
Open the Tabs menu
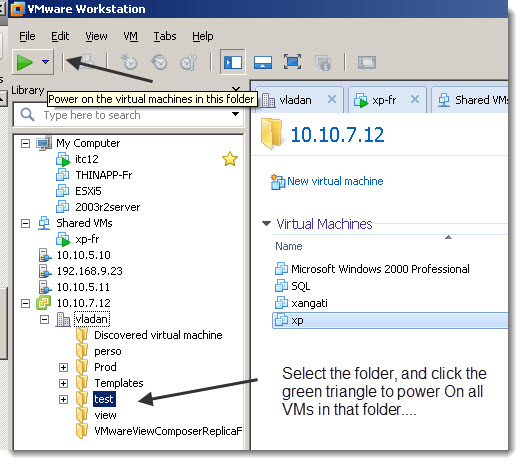165,36
